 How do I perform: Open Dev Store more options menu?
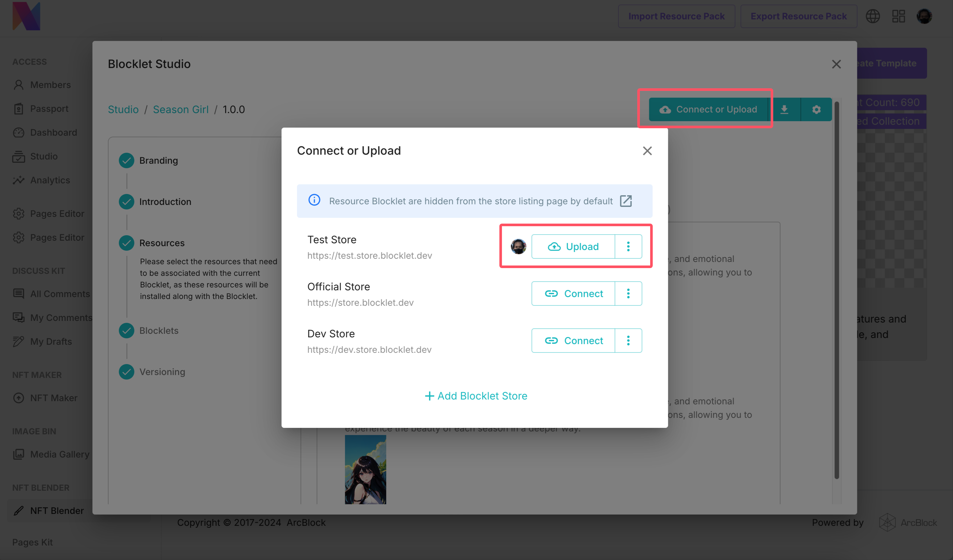(628, 341)
